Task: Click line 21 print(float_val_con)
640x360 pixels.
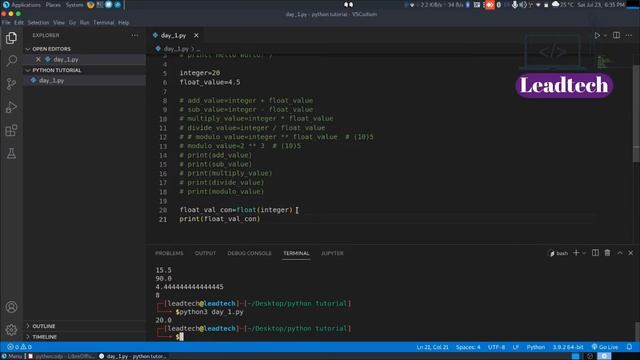Action: click(x=219, y=219)
